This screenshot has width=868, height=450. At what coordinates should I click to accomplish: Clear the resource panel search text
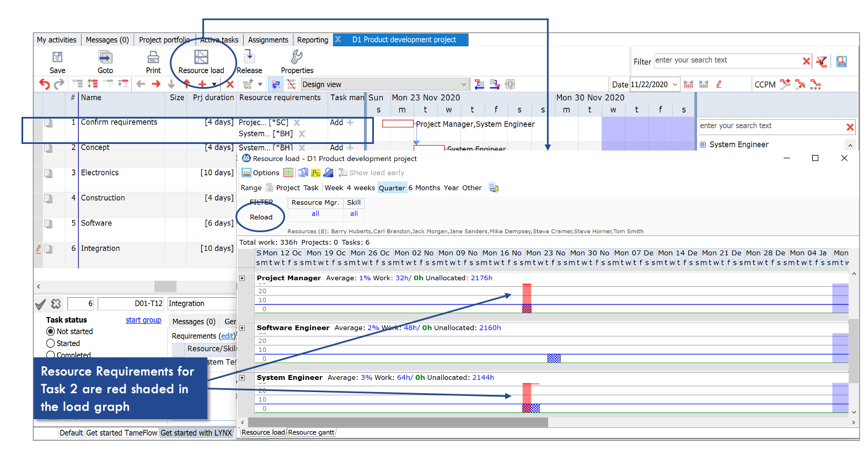850,127
